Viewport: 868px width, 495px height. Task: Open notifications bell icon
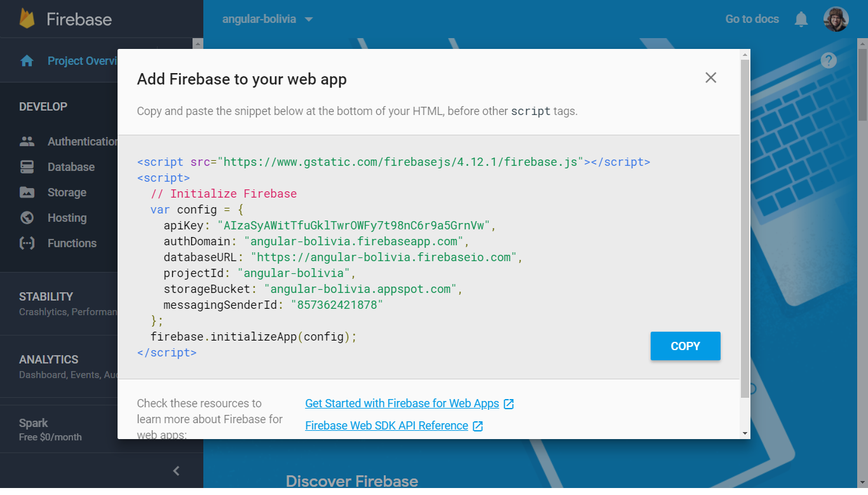[x=801, y=19]
